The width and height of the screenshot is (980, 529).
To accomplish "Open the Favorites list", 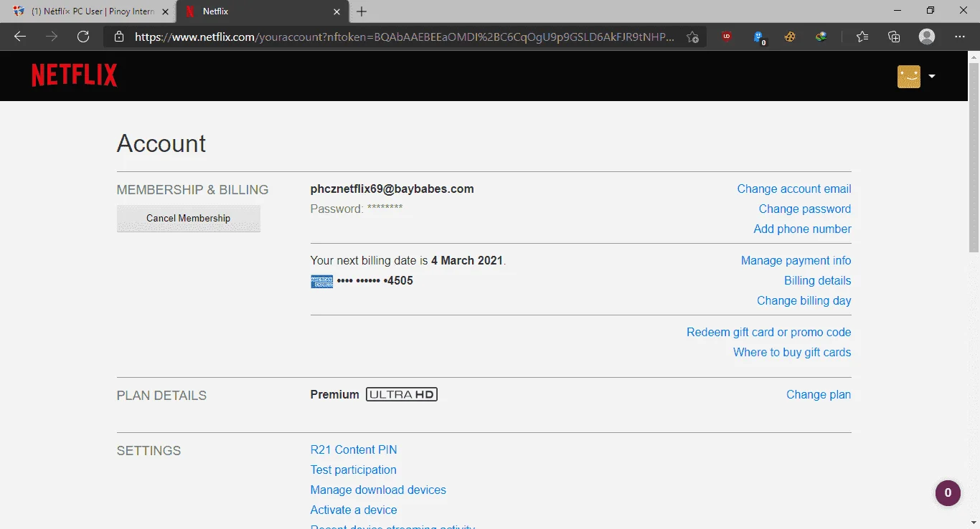I will pos(862,37).
